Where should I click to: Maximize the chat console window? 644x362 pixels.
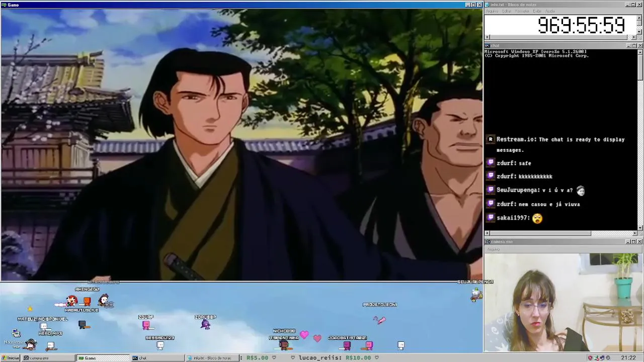(x=634, y=46)
